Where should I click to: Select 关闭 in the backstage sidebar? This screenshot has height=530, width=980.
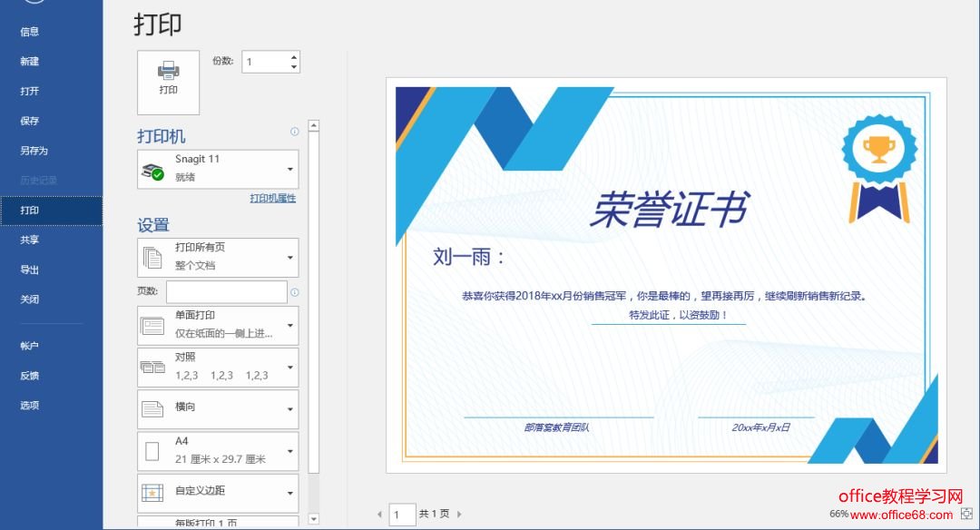pos(51,299)
